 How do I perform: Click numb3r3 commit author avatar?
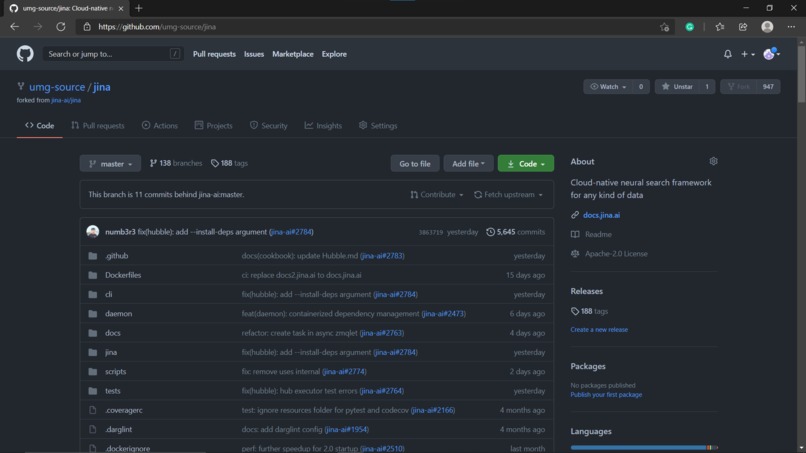[x=93, y=231]
